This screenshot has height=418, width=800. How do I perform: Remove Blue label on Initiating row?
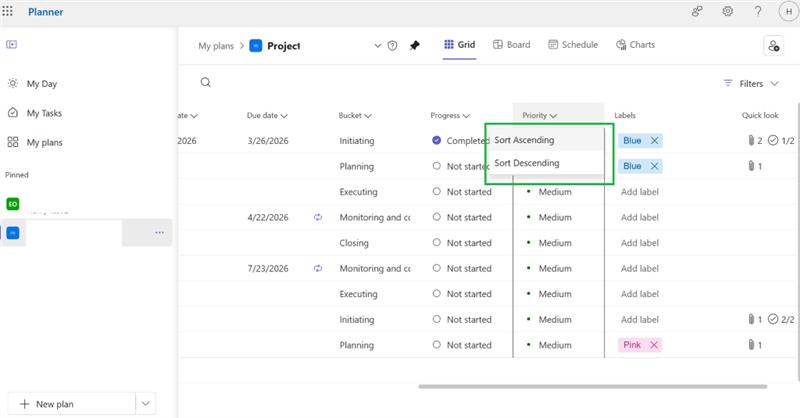654,140
